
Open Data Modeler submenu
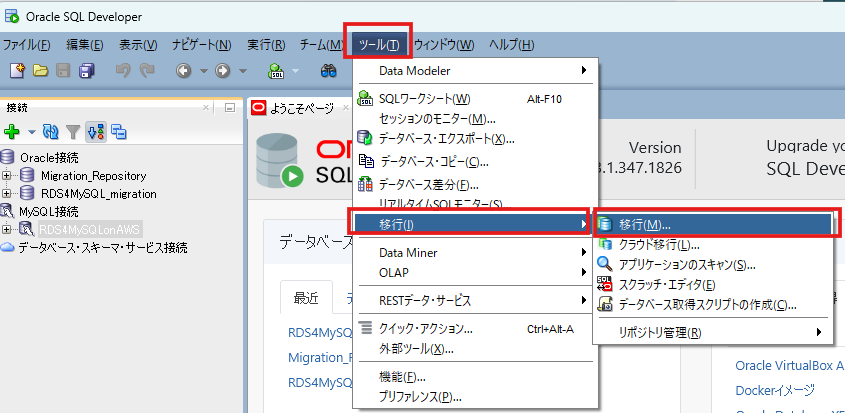[x=476, y=71]
